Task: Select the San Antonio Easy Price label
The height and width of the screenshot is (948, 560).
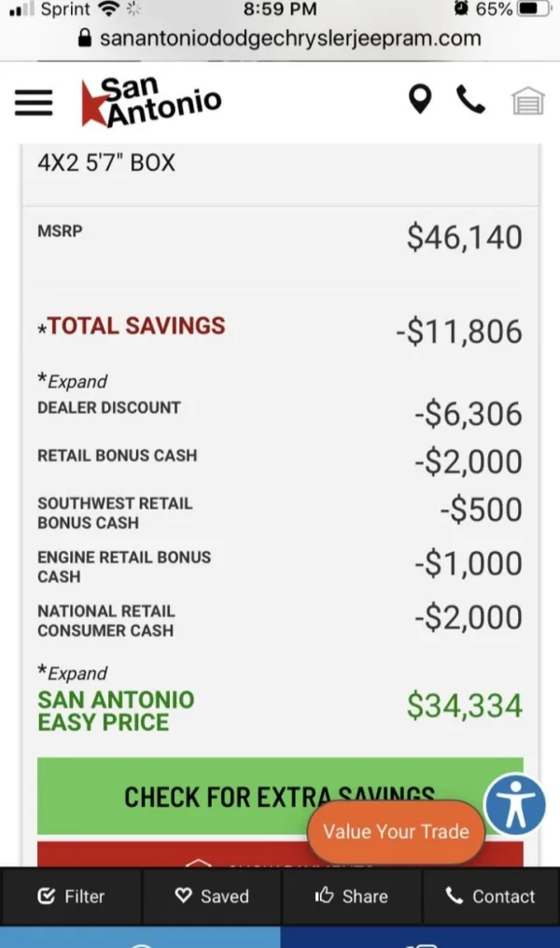Action: [116, 711]
